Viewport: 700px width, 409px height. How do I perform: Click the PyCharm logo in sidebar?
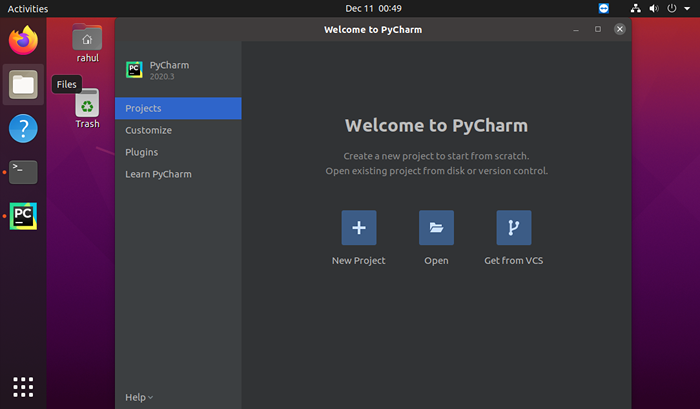(134, 70)
